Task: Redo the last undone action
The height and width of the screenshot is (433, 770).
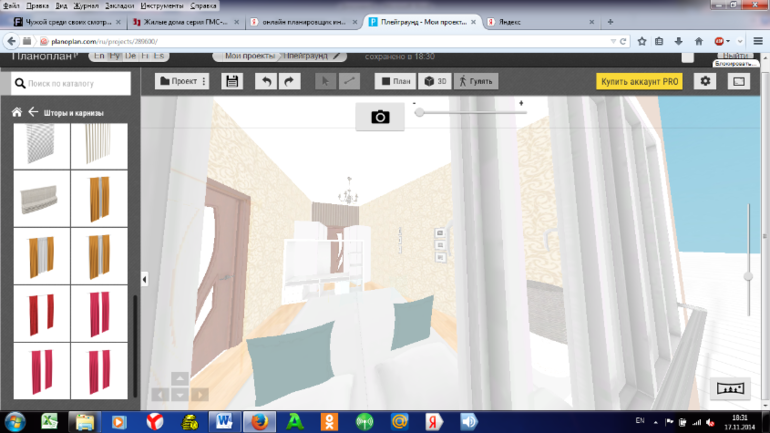Action: pyautogui.click(x=289, y=81)
